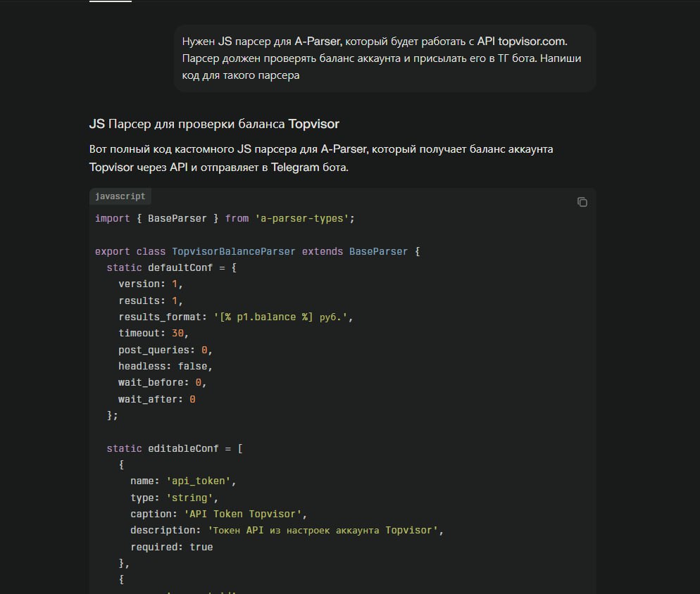Click the 'javascript' language label
This screenshot has width=700, height=594.
point(120,196)
